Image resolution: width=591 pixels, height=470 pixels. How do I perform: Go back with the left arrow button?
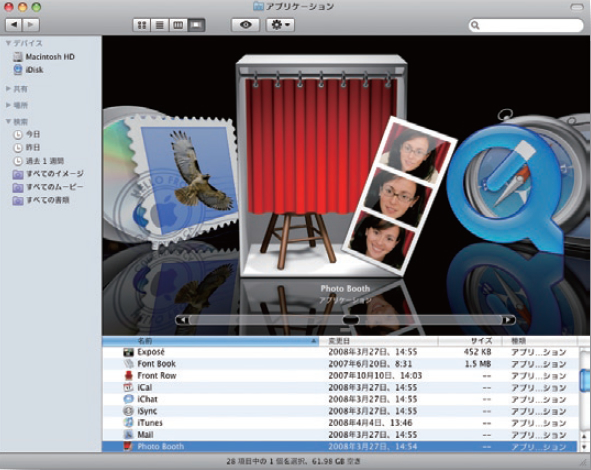point(14,25)
